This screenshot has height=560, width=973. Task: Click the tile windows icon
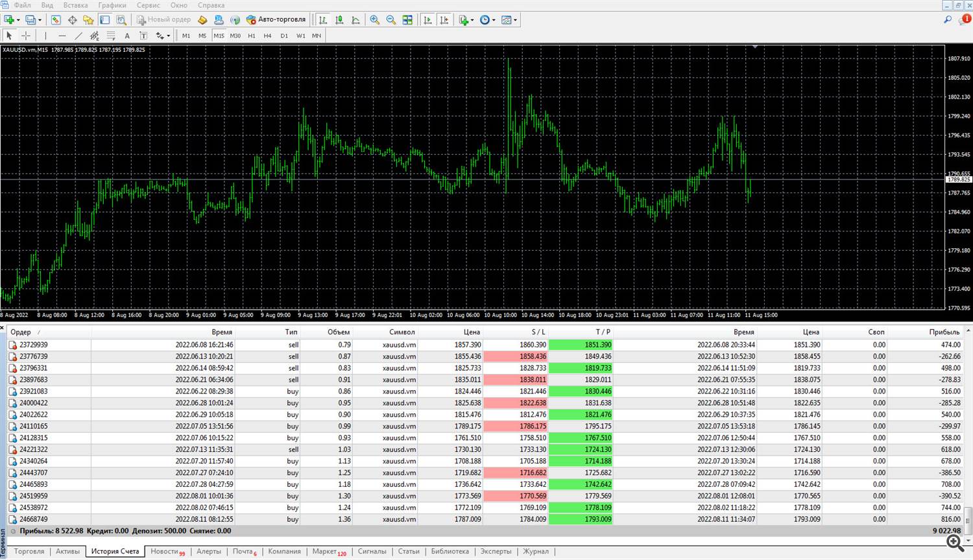[407, 20]
